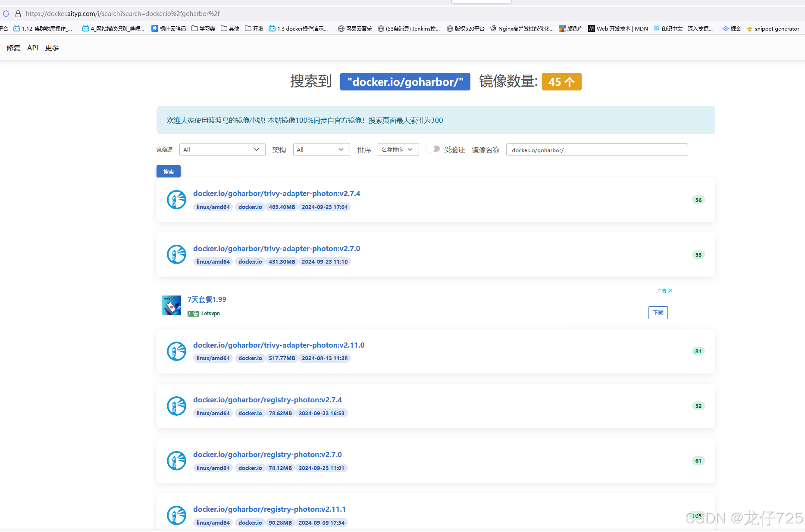This screenshot has width=805, height=532.
Task: Click the 下载 button in the ad
Action: pyautogui.click(x=658, y=313)
